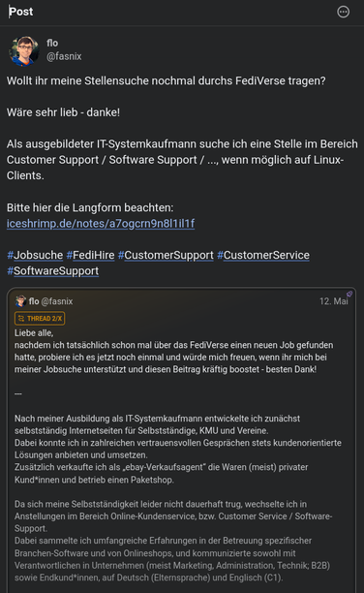Open the small flo avatar in quoted post
The image size is (364, 593).
[x=20, y=301]
